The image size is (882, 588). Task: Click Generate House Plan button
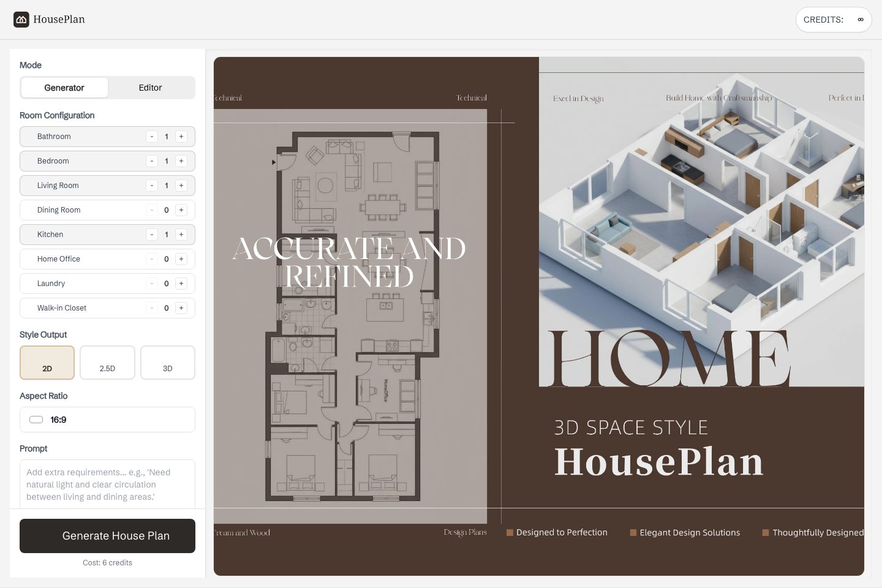[x=107, y=536]
